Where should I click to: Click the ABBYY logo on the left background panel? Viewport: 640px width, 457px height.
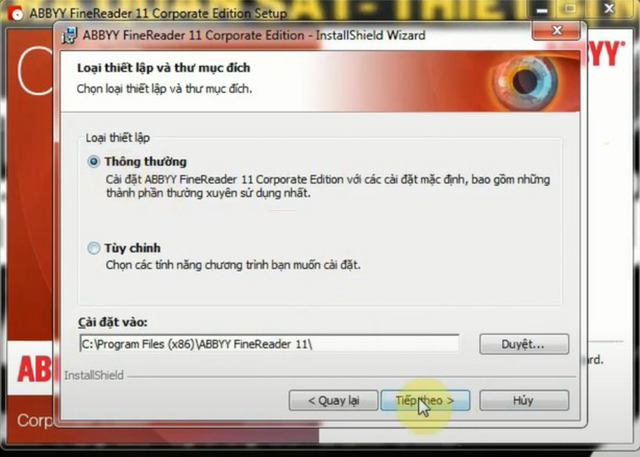(30, 368)
